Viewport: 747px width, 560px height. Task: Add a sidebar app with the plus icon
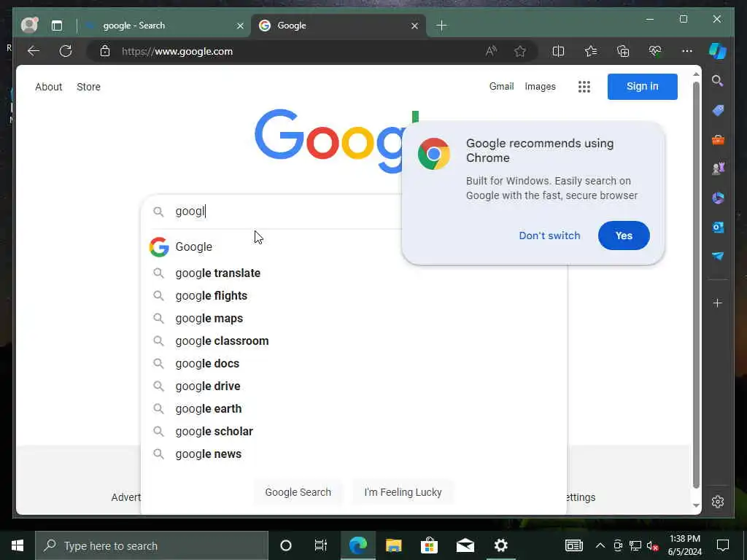[718, 303]
